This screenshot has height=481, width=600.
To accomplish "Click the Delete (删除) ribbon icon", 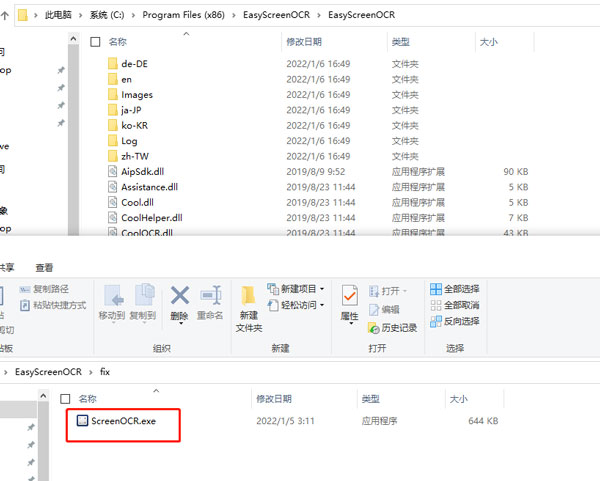I will coord(179,295).
